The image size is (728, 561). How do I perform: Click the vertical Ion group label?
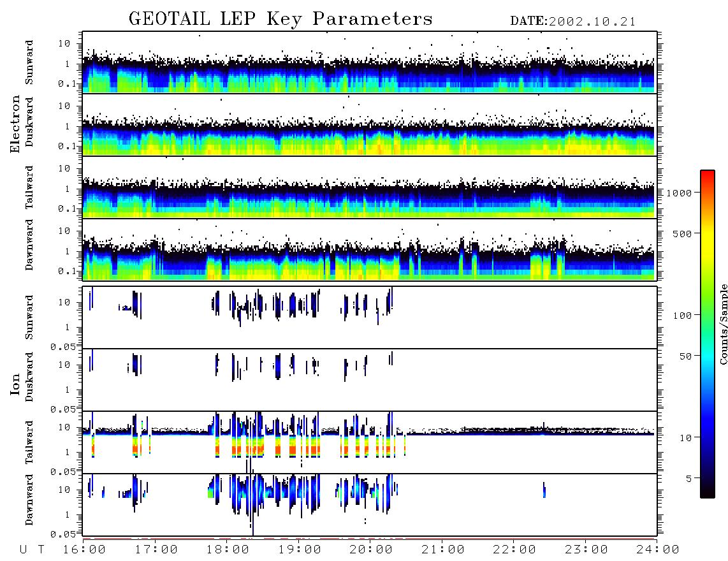click(x=15, y=384)
